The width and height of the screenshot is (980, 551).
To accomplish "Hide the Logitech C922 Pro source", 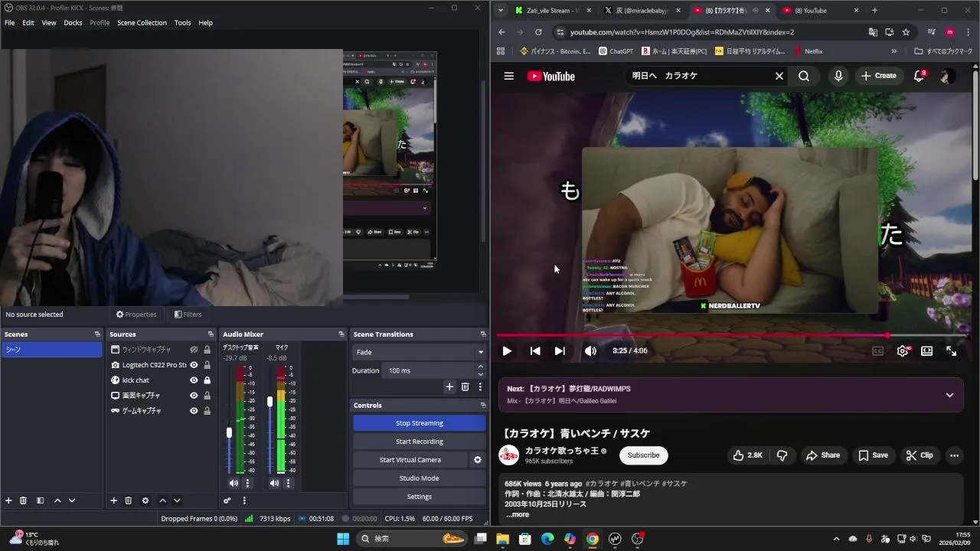I will 194,365.
